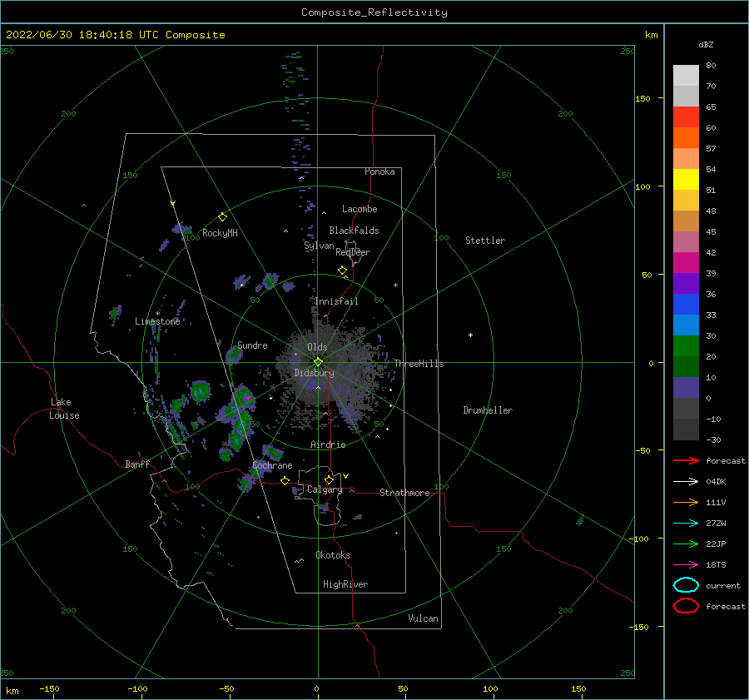Click the RockyMH label

220,233
